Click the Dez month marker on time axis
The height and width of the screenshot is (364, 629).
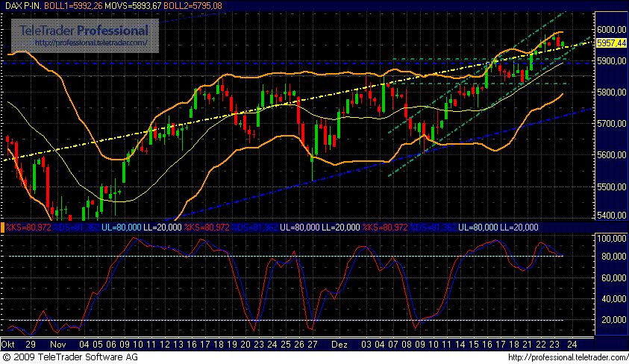[x=338, y=345]
